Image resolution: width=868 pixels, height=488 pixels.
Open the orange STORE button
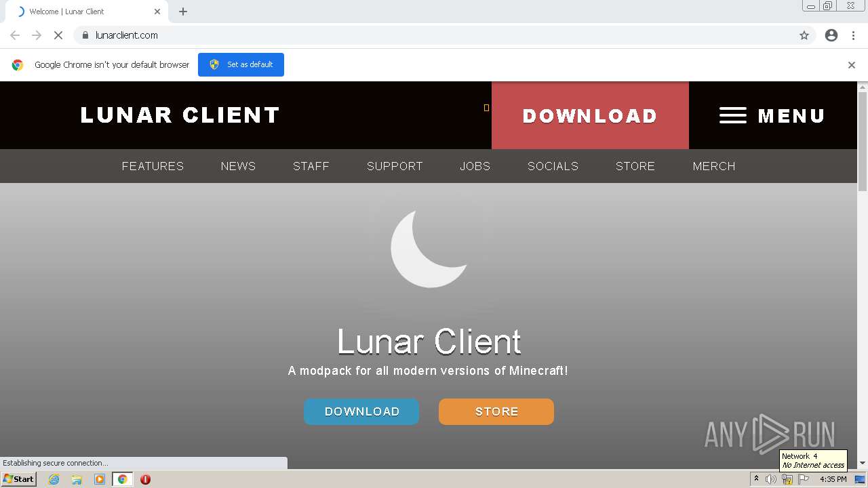pyautogui.click(x=496, y=411)
